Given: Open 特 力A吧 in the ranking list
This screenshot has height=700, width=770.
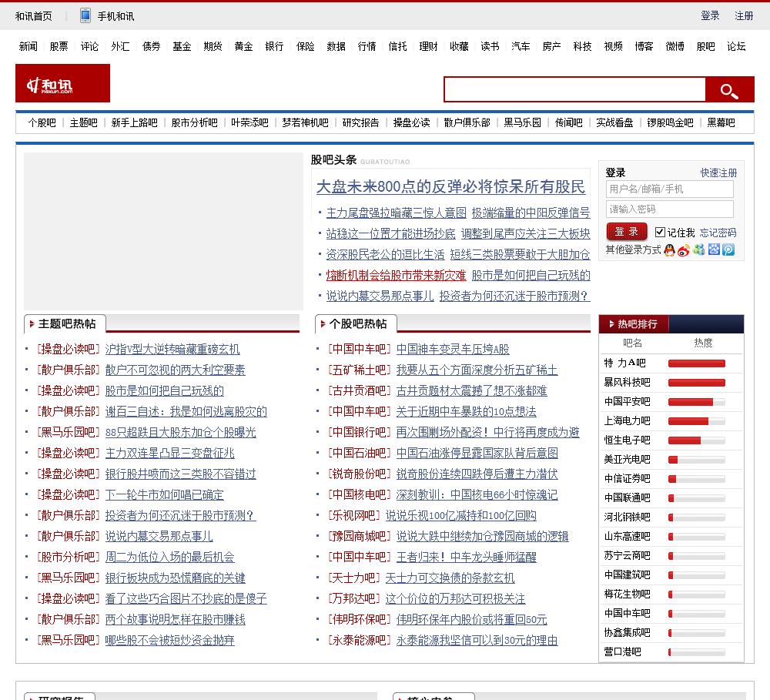Looking at the screenshot, I should point(624,363).
